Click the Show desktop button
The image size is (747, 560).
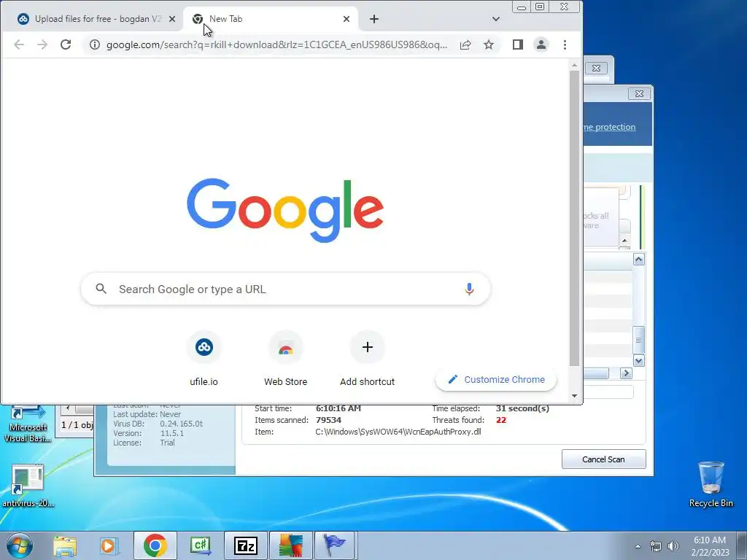[x=742, y=546]
